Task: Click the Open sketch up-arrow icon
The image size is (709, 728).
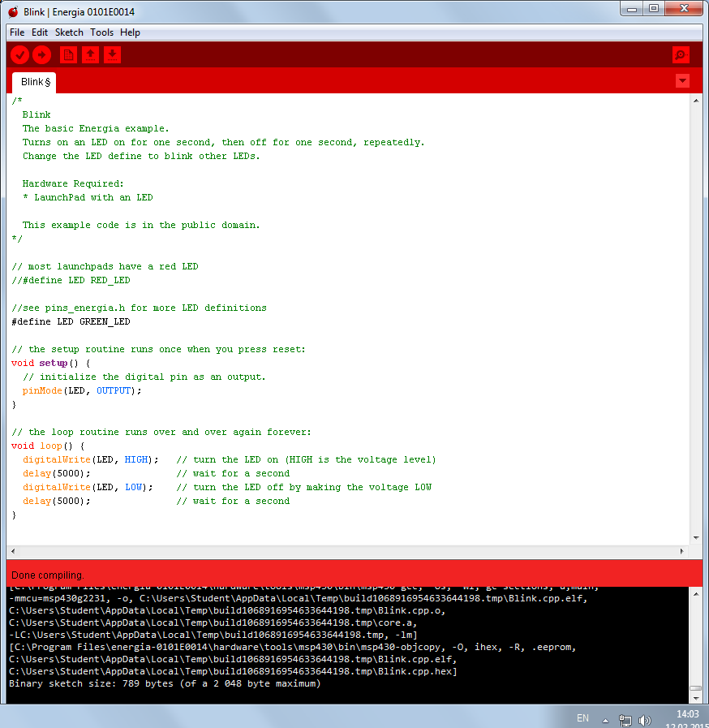Action: tap(91, 55)
